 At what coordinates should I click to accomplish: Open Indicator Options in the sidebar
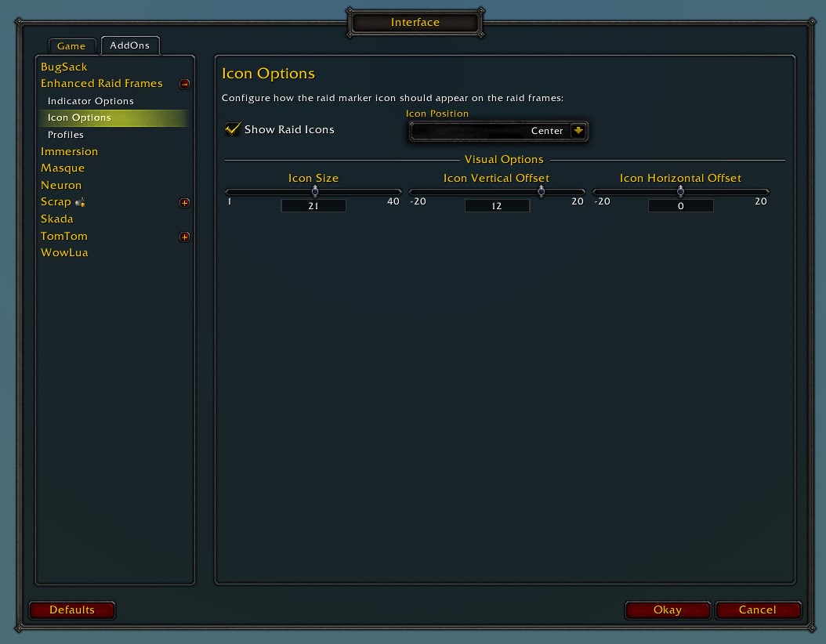tap(91, 101)
